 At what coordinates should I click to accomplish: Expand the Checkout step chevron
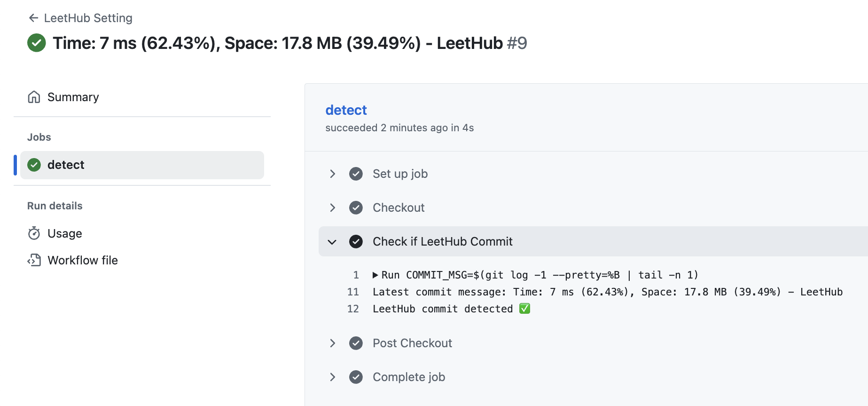click(333, 208)
